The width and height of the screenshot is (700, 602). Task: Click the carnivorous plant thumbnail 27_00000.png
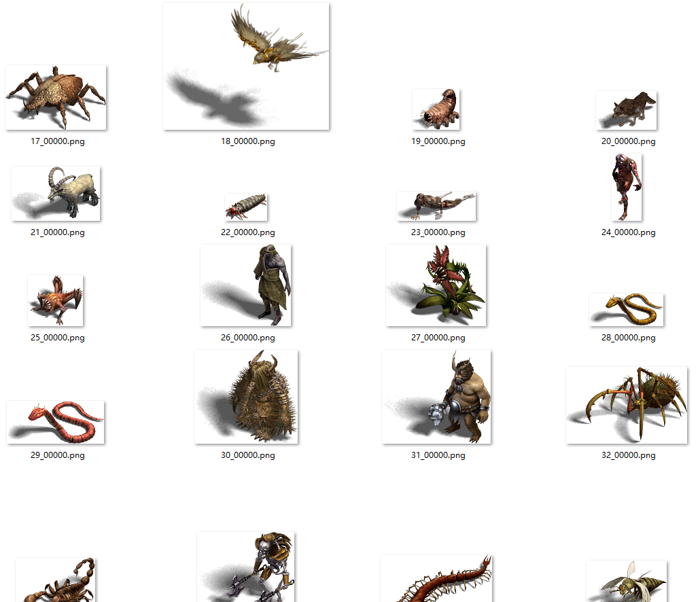click(x=436, y=285)
